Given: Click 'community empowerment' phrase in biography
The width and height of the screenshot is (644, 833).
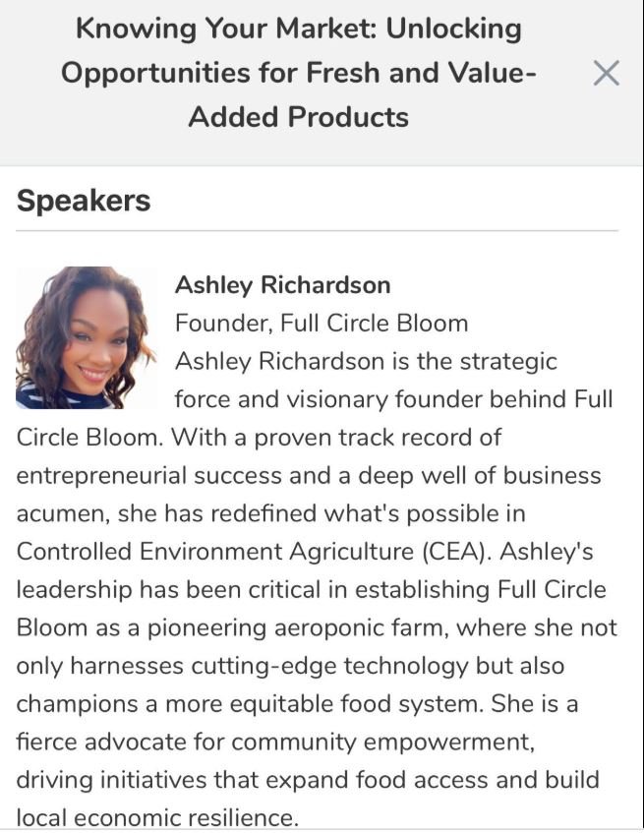Looking at the screenshot, I should (382, 743).
